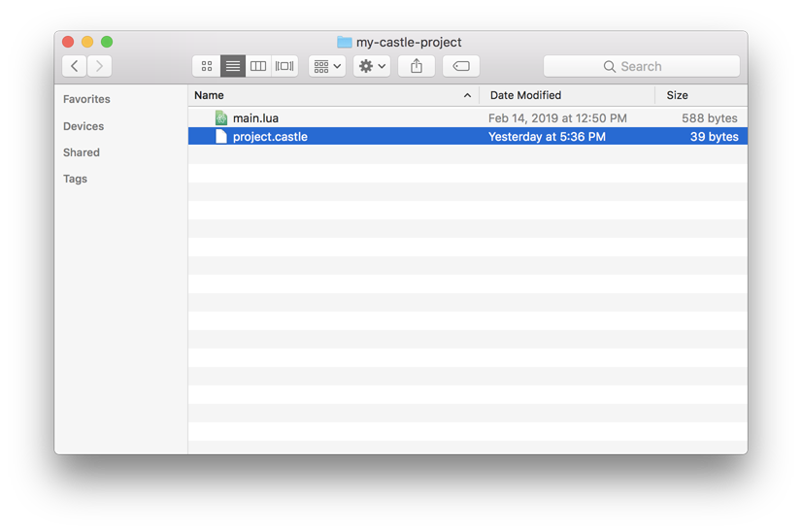This screenshot has width=802, height=532.
Task: Click the 588 bytes size value
Action: pos(710,118)
